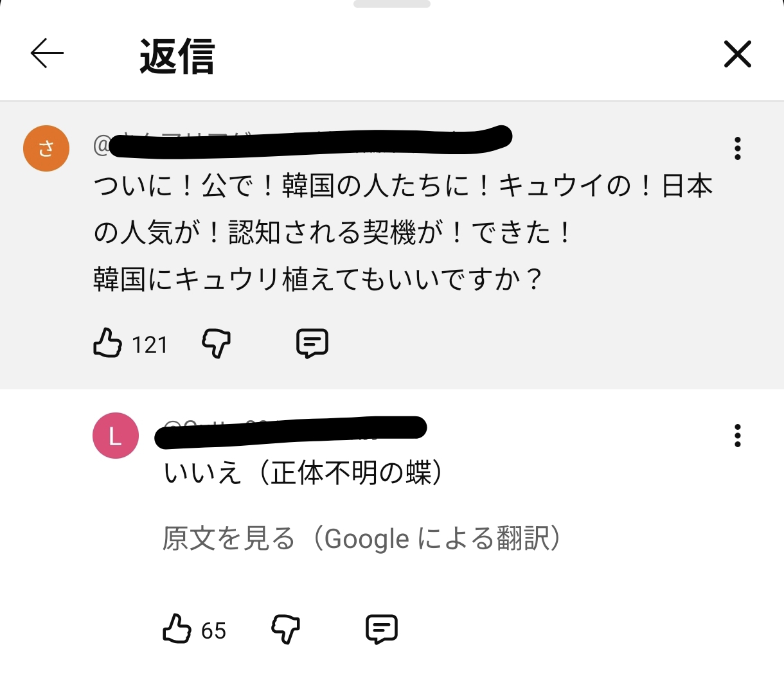This screenshot has width=784, height=681.
Task: Like the comment with 121 likes
Action: (x=107, y=343)
